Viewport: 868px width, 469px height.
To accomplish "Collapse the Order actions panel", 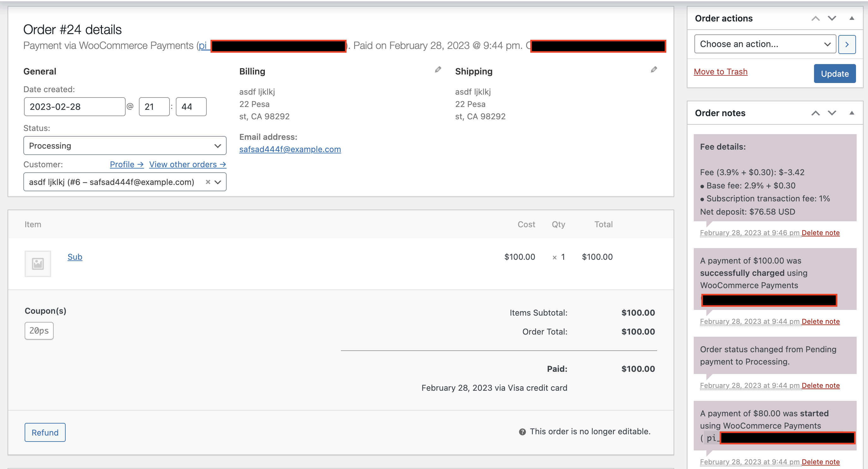I will (852, 19).
